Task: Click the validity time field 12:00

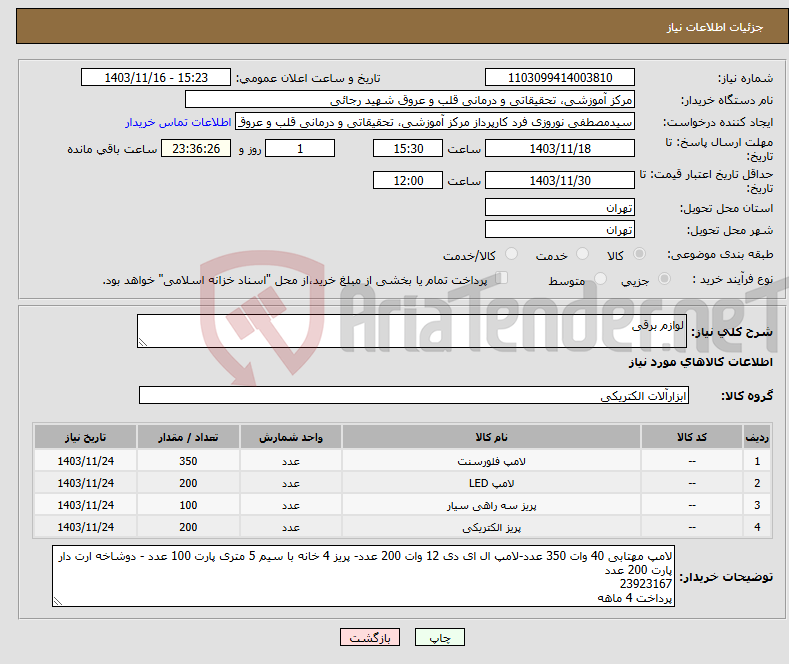Action: 408,180
